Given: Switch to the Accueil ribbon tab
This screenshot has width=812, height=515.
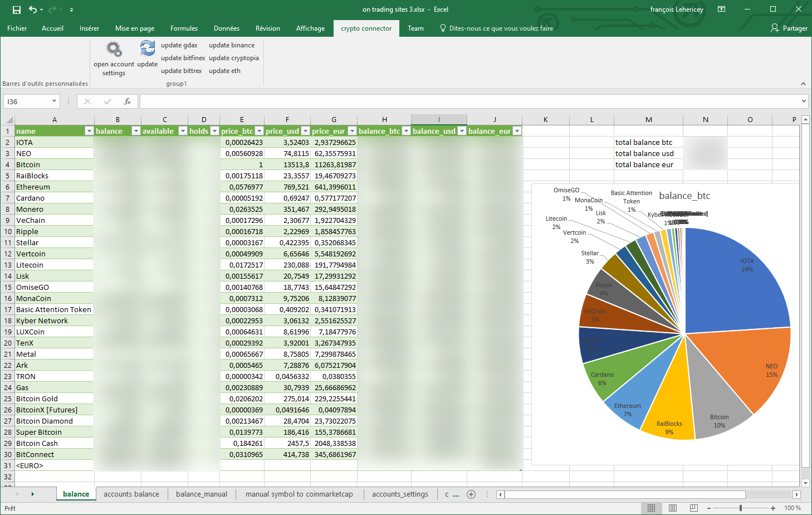Looking at the screenshot, I should point(52,28).
